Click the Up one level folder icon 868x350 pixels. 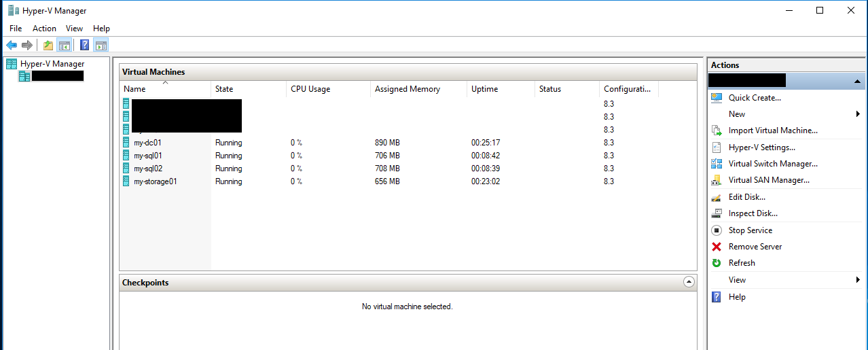point(48,46)
